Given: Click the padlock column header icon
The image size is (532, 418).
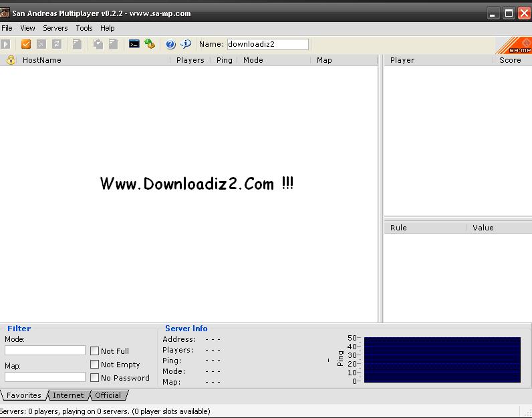Looking at the screenshot, I should tap(11, 60).
